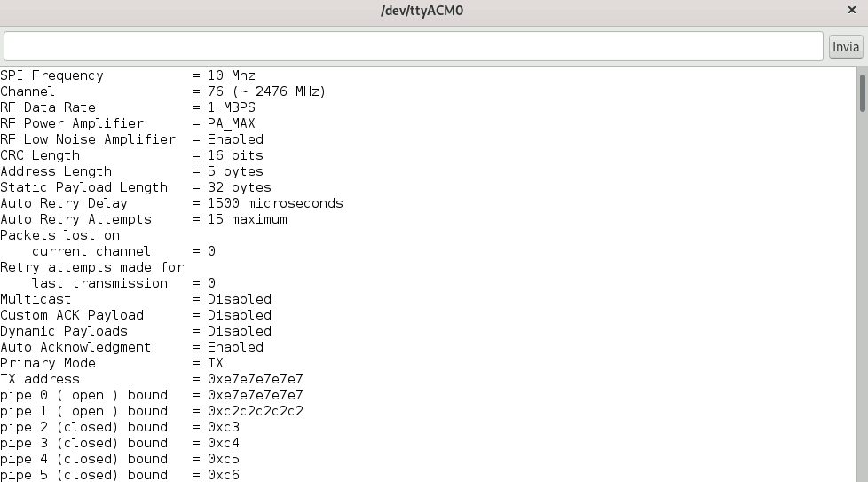Click the Auto Retry Delay value
Screen dimensions: 868x482
tap(275, 203)
